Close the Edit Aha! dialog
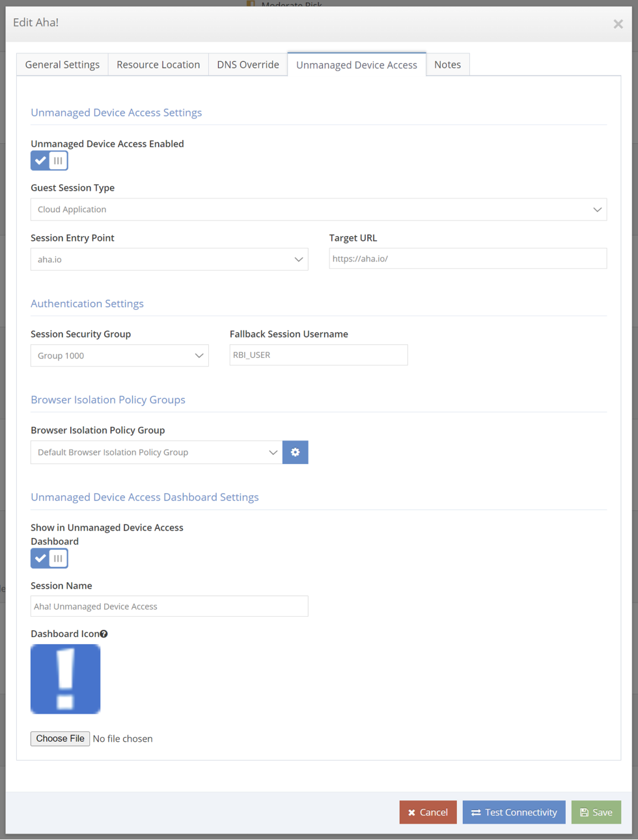The width and height of the screenshot is (638, 840). 618,24
